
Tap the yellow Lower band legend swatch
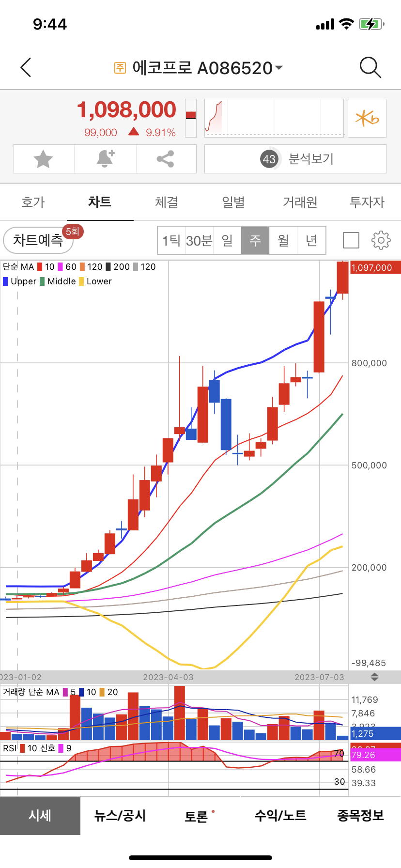click(x=81, y=281)
